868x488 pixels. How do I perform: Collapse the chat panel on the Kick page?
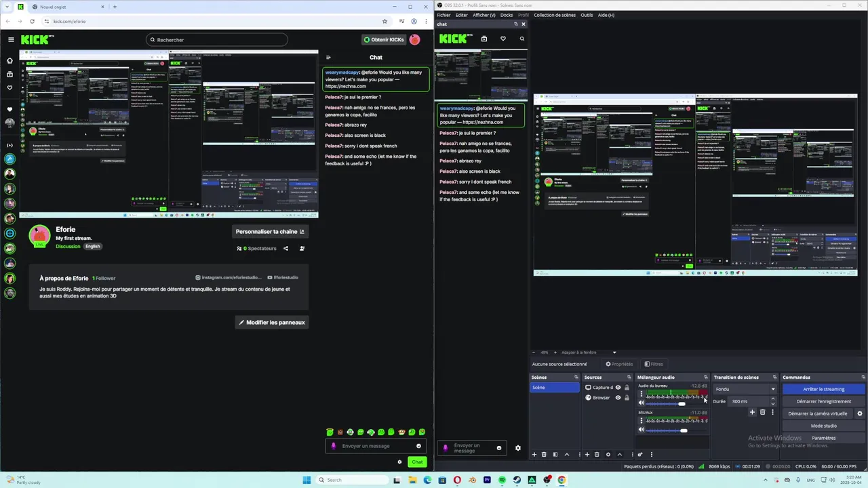pyautogui.click(x=328, y=58)
